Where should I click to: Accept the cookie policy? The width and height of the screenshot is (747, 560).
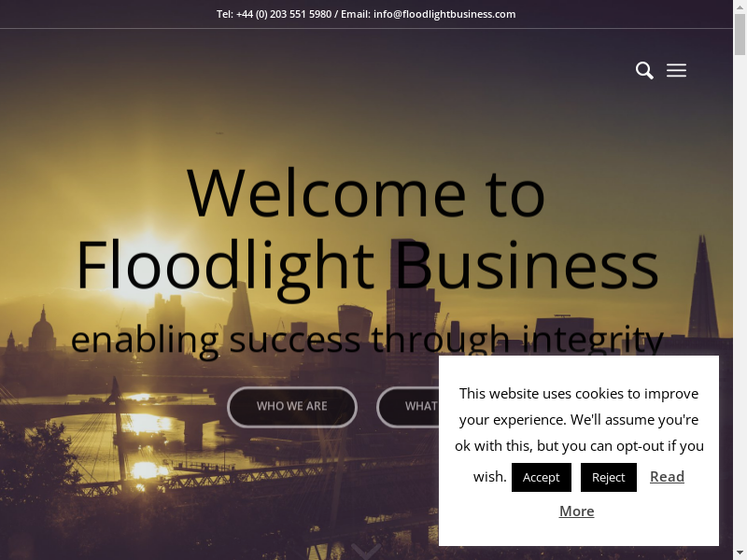click(x=542, y=477)
